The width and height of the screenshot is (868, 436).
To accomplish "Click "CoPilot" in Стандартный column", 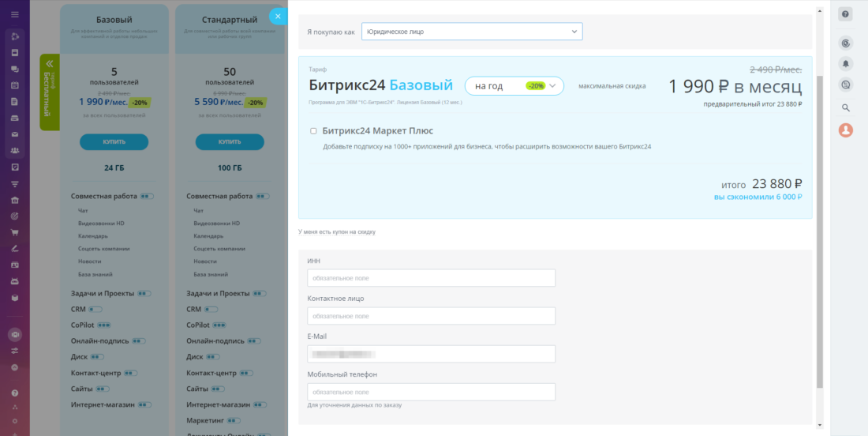I will click(x=198, y=325).
